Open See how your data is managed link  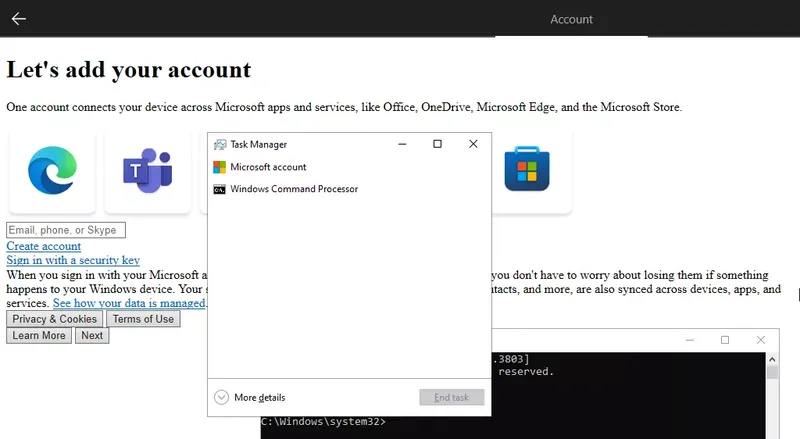(x=129, y=303)
